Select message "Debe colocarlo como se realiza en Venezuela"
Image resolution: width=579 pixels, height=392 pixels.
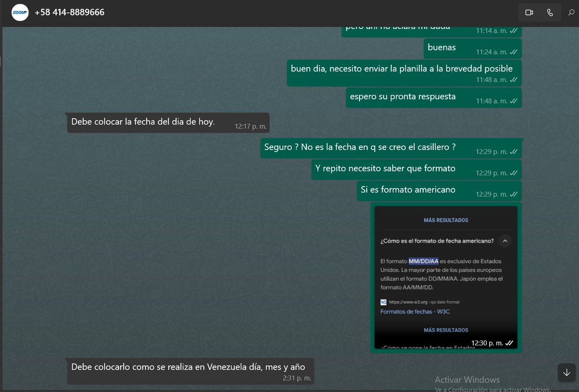pyautogui.click(x=191, y=371)
